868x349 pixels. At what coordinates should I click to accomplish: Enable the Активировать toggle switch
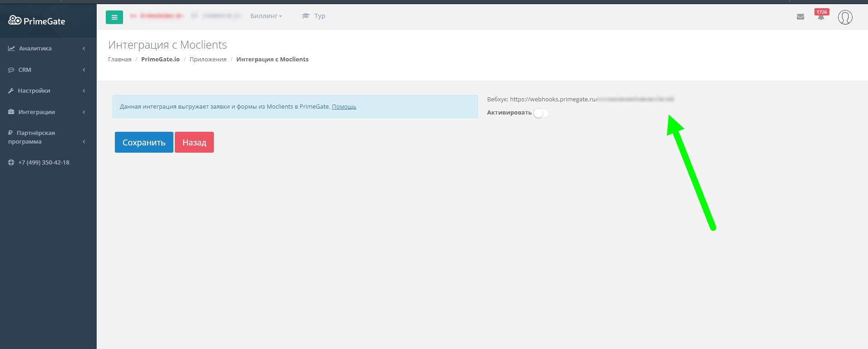point(541,113)
